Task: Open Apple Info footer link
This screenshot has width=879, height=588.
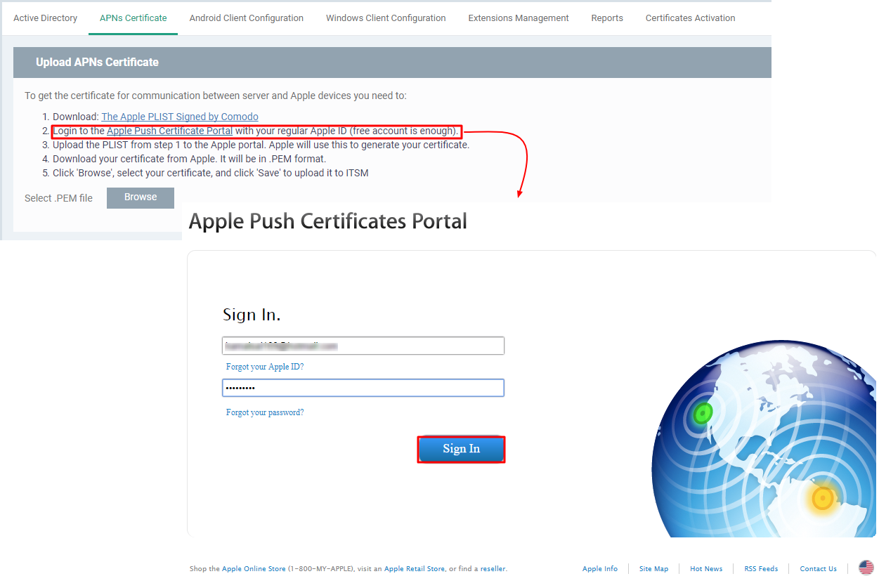Action: click(600, 569)
